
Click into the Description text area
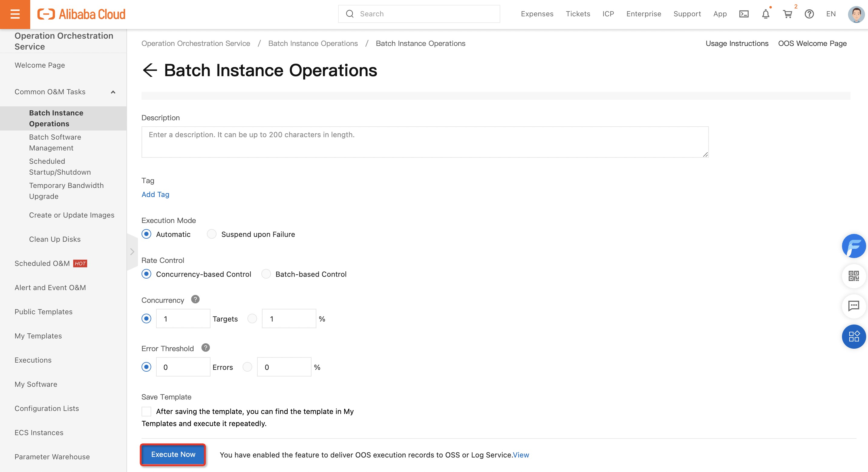(x=425, y=142)
